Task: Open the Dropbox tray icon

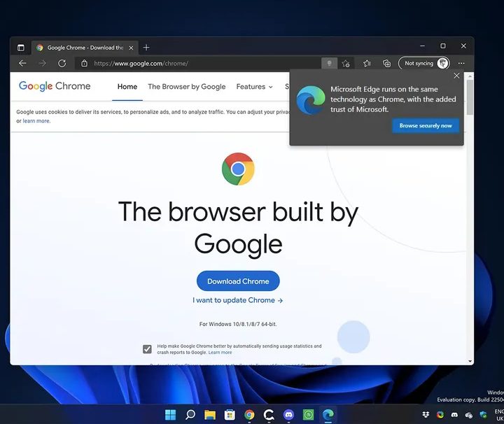Action: click(x=426, y=415)
